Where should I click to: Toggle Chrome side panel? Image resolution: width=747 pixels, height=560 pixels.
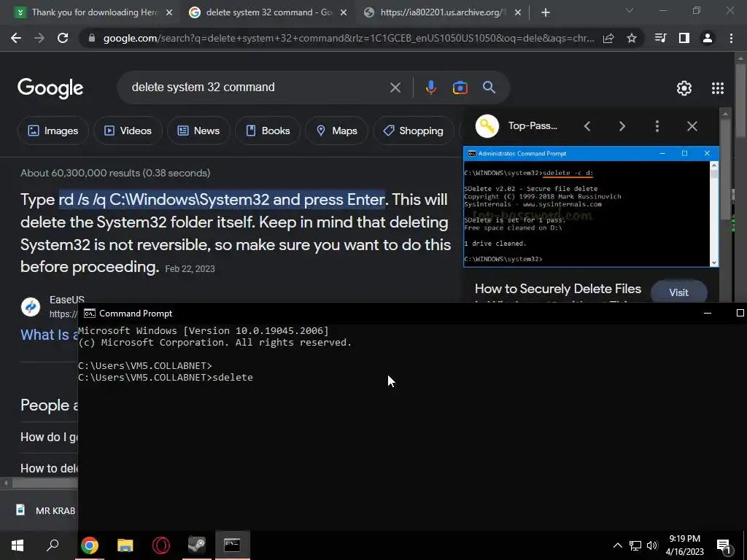684,38
